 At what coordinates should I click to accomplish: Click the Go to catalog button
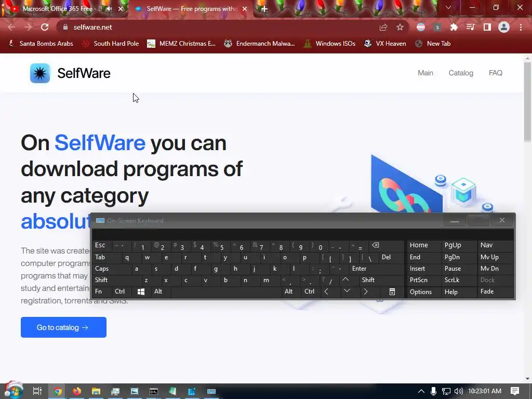63,327
